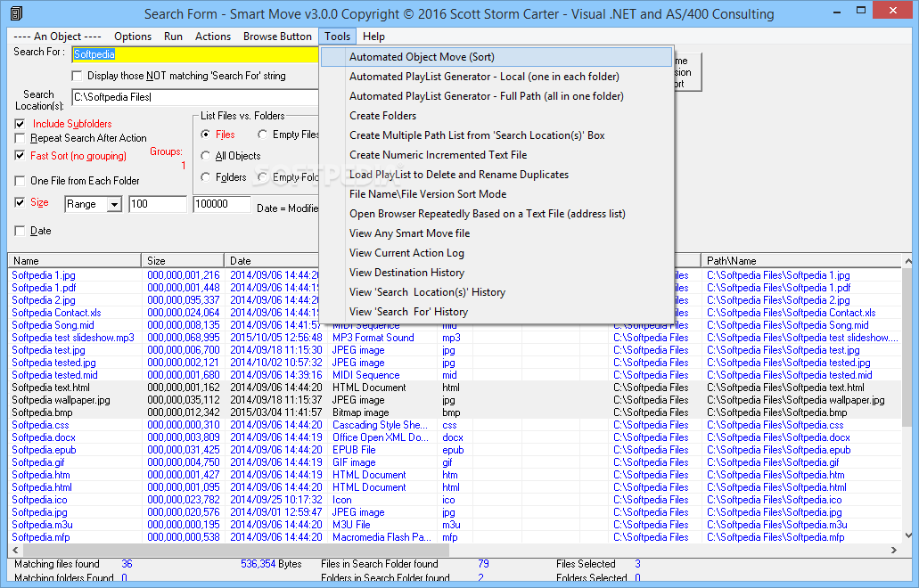The height and width of the screenshot is (588, 919).
Task: Choose Create Numeric Incremented Text File
Action: tap(496, 155)
